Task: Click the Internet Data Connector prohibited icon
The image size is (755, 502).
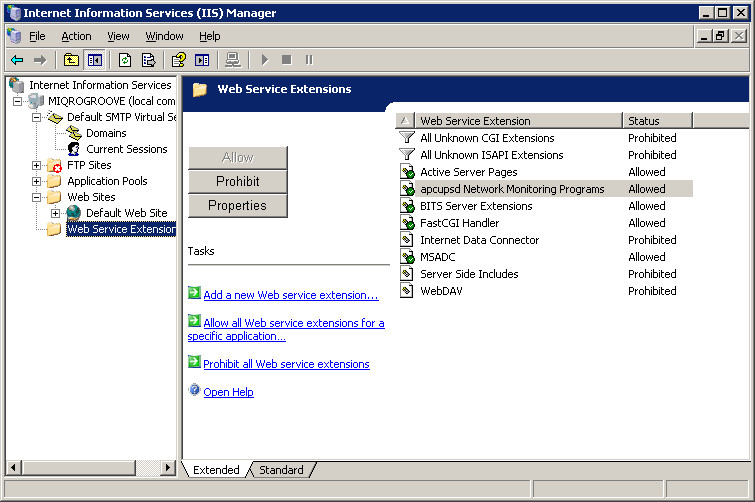Action: [407, 240]
